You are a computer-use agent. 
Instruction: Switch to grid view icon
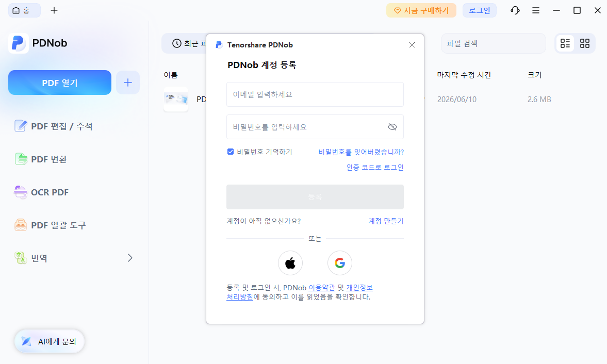pos(584,43)
